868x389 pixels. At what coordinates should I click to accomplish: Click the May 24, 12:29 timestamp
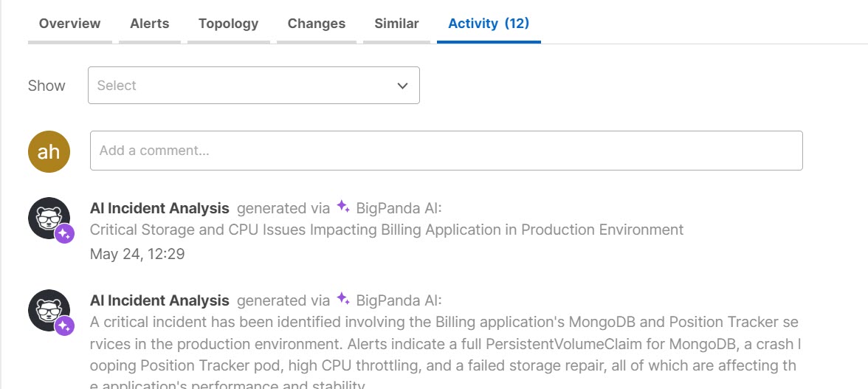(137, 254)
